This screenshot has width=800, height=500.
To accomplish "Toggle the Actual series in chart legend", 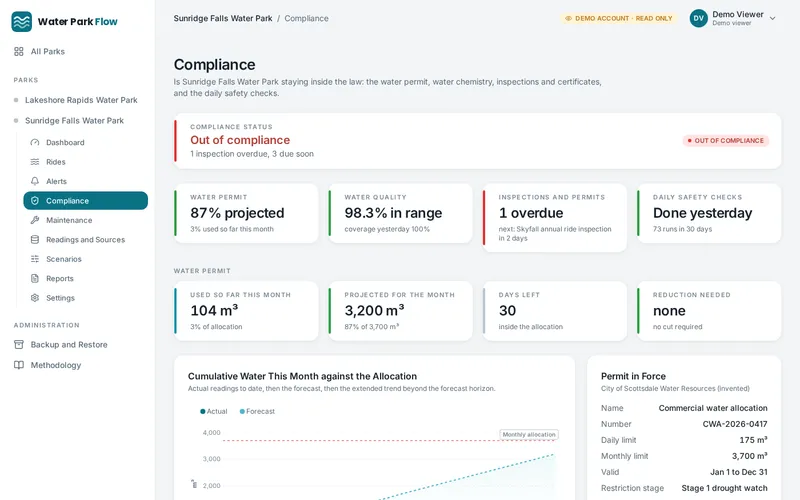I will (214, 411).
